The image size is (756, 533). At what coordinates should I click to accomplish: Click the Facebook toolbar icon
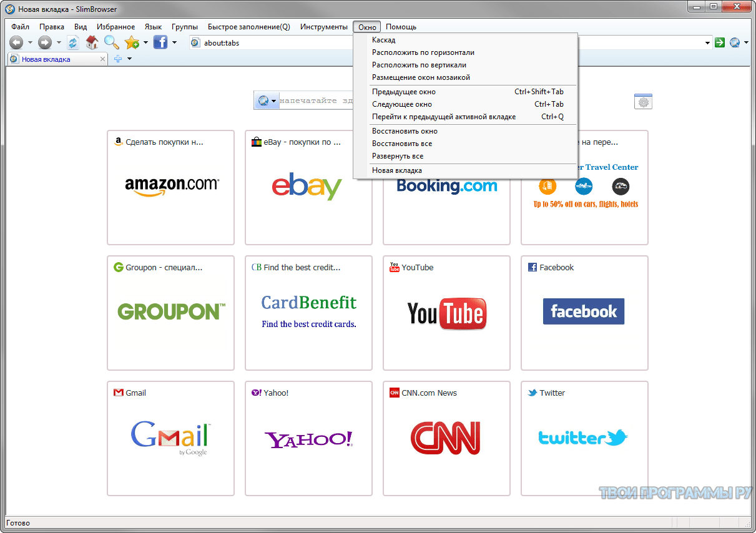pyautogui.click(x=160, y=42)
